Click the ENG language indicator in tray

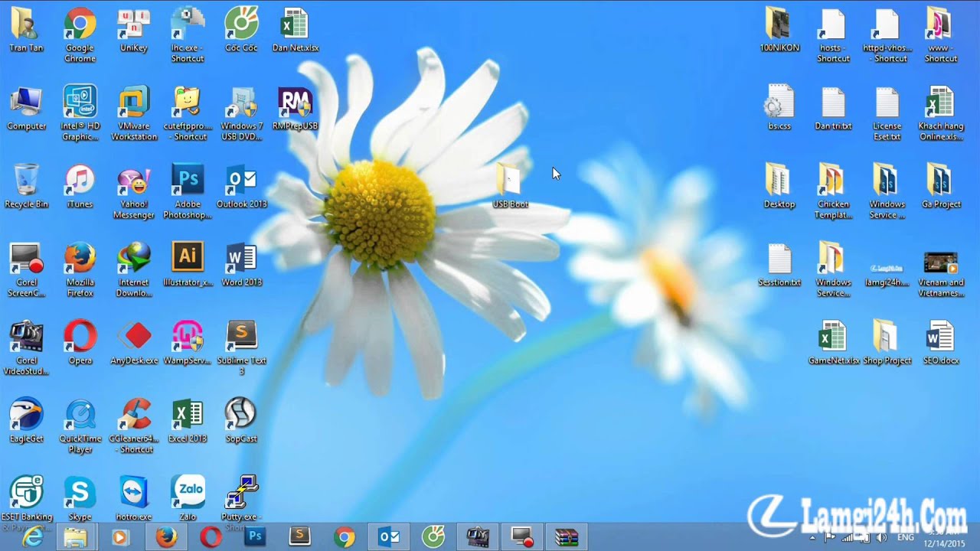pos(905,537)
